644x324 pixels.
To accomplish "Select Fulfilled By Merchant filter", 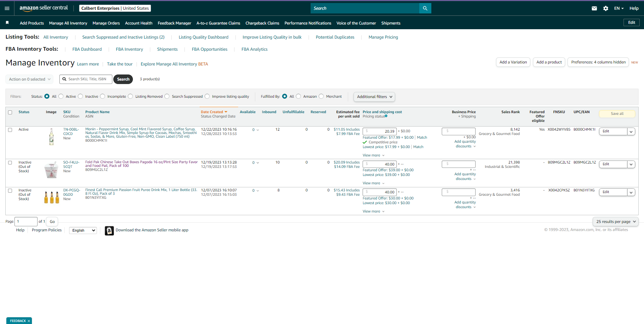I will click(321, 96).
